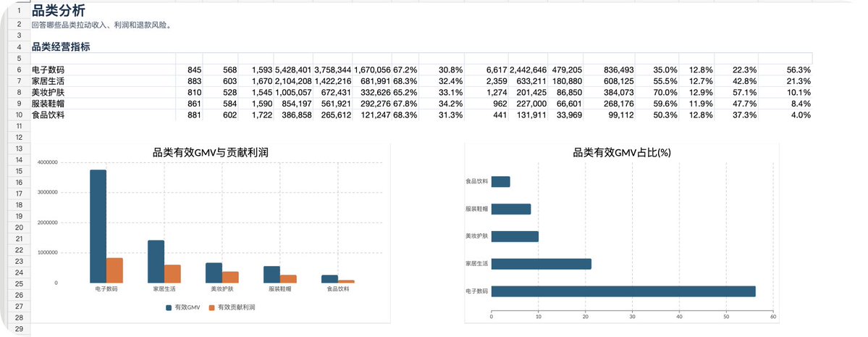Select the tallest 电子数码 GMV bar

[x=98, y=226]
